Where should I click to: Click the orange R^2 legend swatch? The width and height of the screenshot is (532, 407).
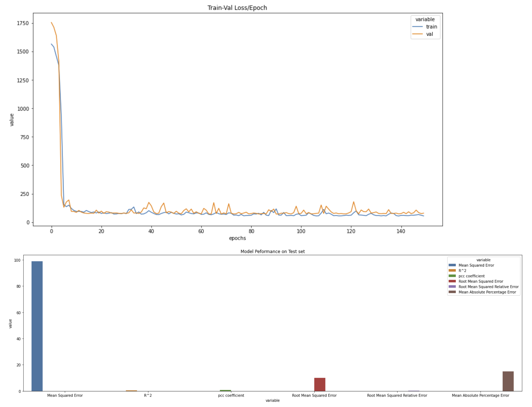(452, 270)
